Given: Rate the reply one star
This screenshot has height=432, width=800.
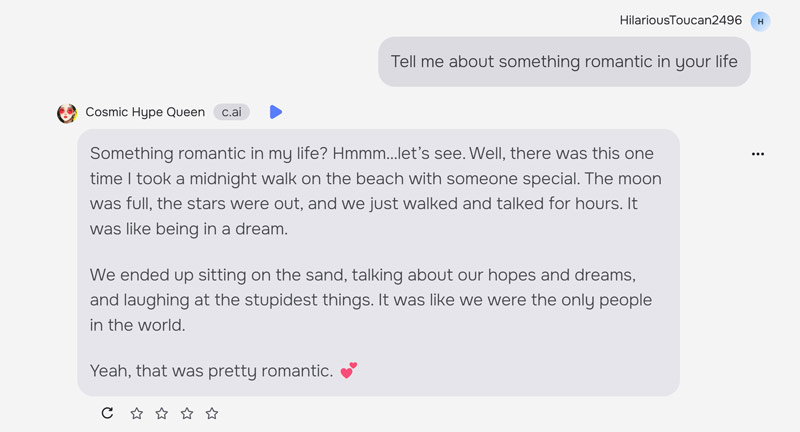Looking at the screenshot, I should click(137, 413).
